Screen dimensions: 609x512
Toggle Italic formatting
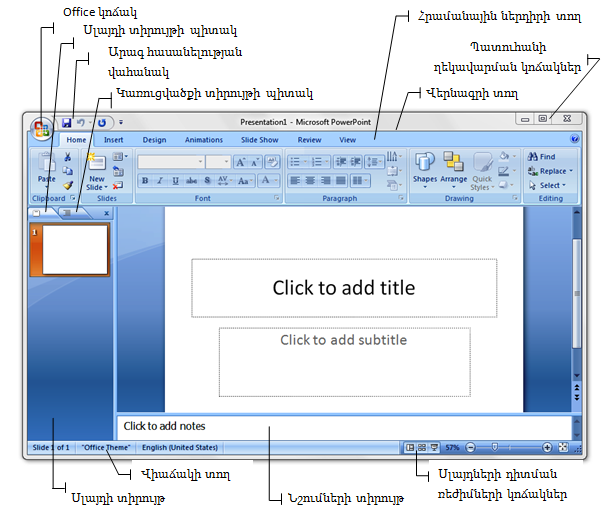click(160, 181)
